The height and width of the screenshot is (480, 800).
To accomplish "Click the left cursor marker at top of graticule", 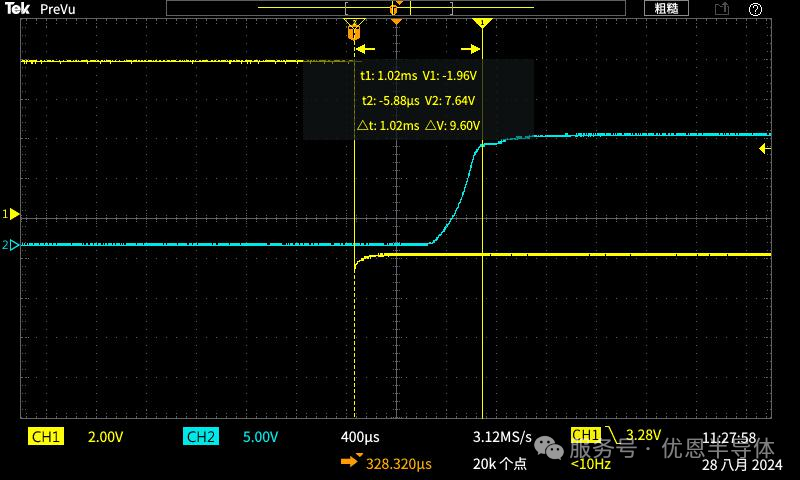I will coord(354,33).
